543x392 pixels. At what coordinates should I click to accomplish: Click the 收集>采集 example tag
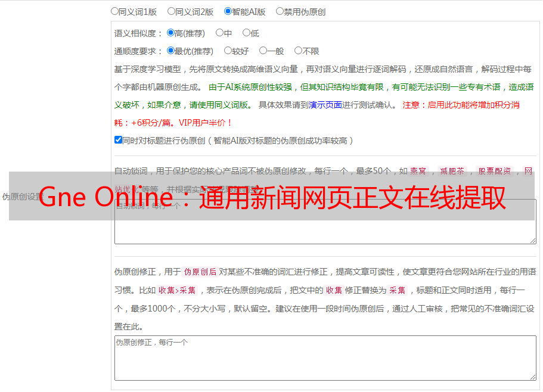177,291
